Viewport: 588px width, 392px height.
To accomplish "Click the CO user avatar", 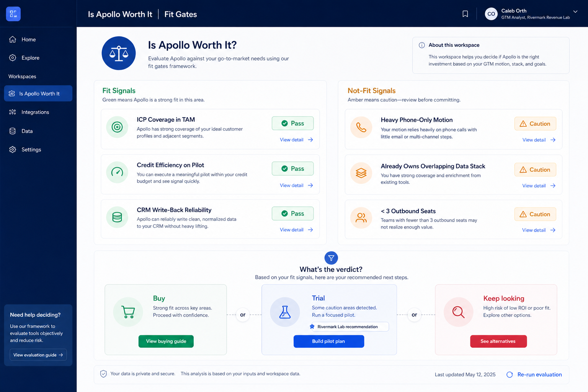I will (x=491, y=14).
